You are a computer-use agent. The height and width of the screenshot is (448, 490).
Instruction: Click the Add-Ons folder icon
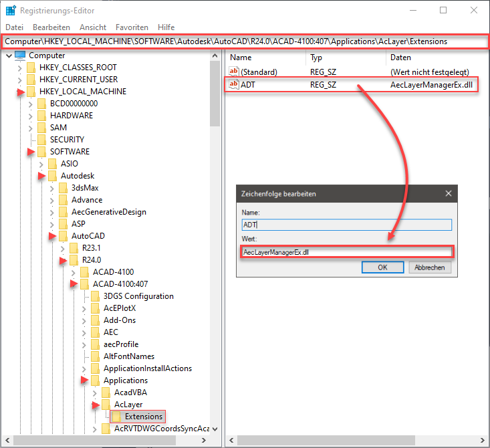[95, 320]
